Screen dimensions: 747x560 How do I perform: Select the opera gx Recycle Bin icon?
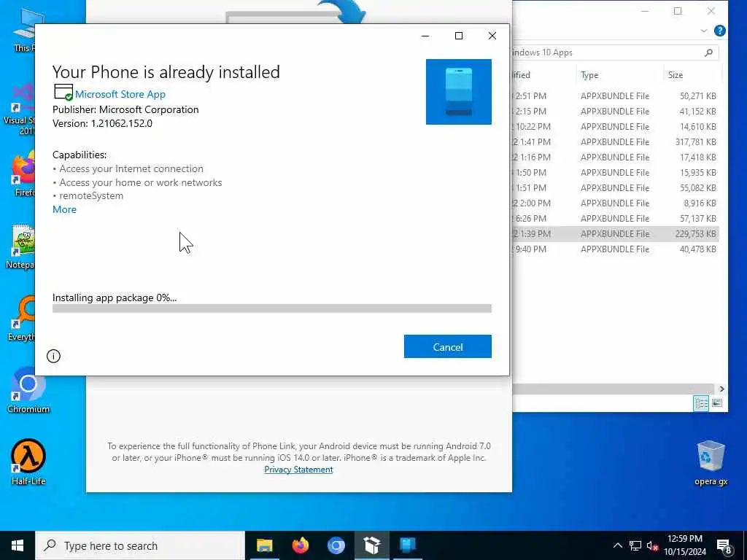[x=711, y=462]
